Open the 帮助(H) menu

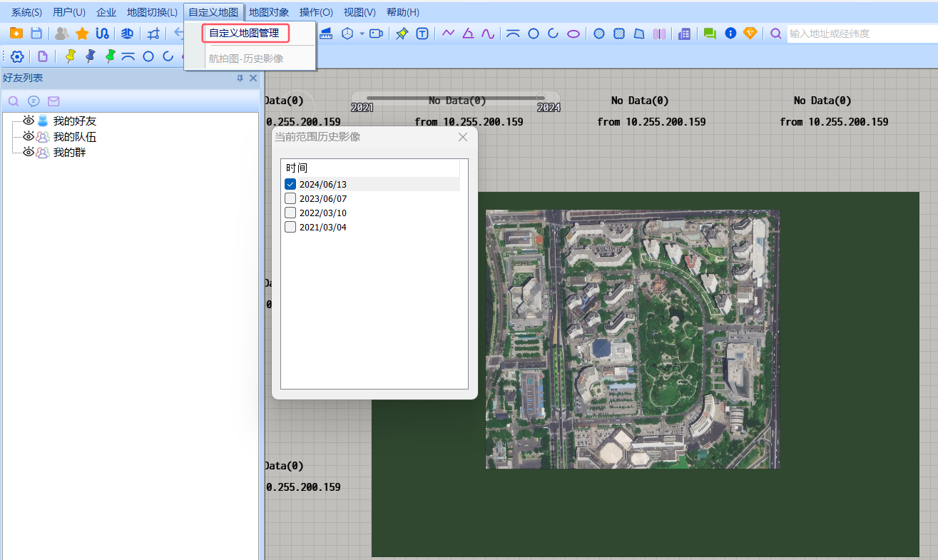pos(403,12)
